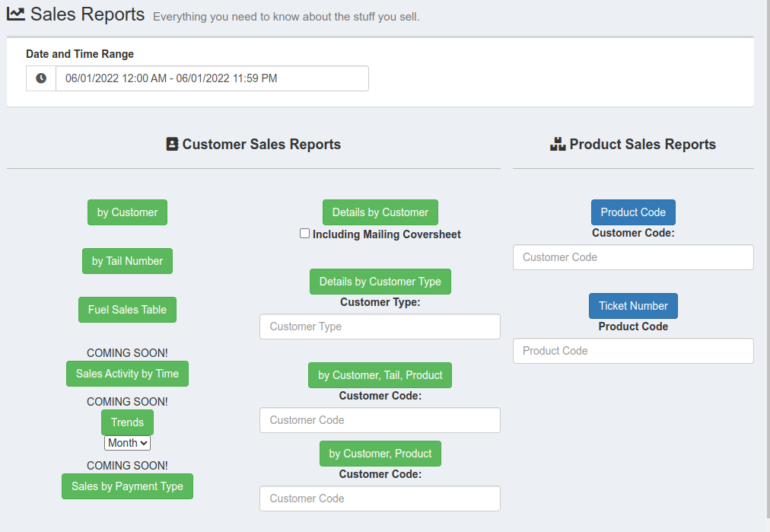
Task: Click the blue Product Code button
Action: tap(633, 212)
